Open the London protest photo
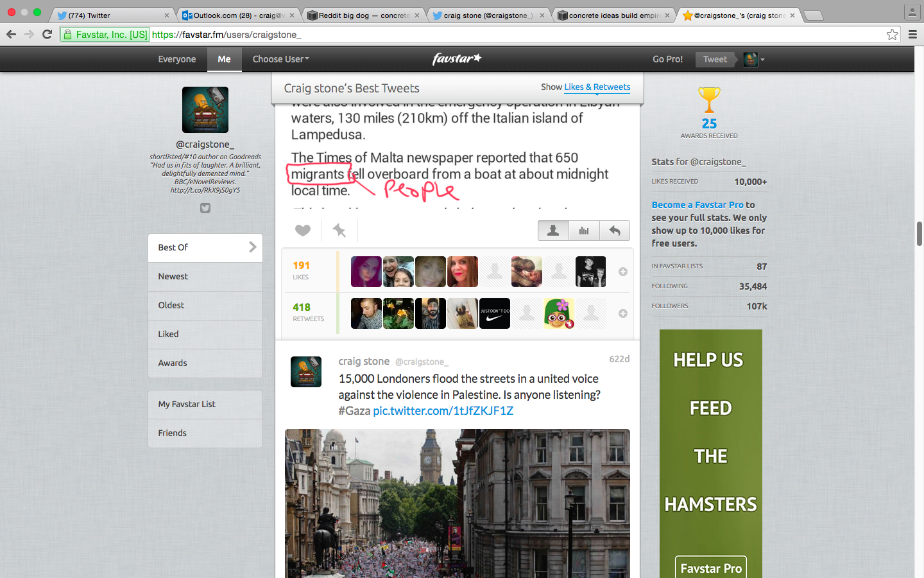The width and height of the screenshot is (924, 578). coord(458,504)
